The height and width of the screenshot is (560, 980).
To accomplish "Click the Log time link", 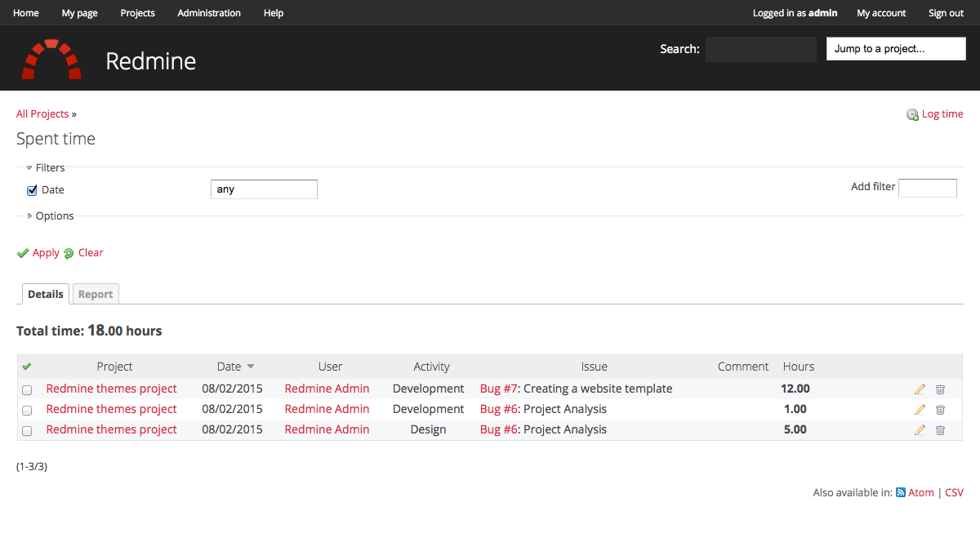I will [x=942, y=114].
